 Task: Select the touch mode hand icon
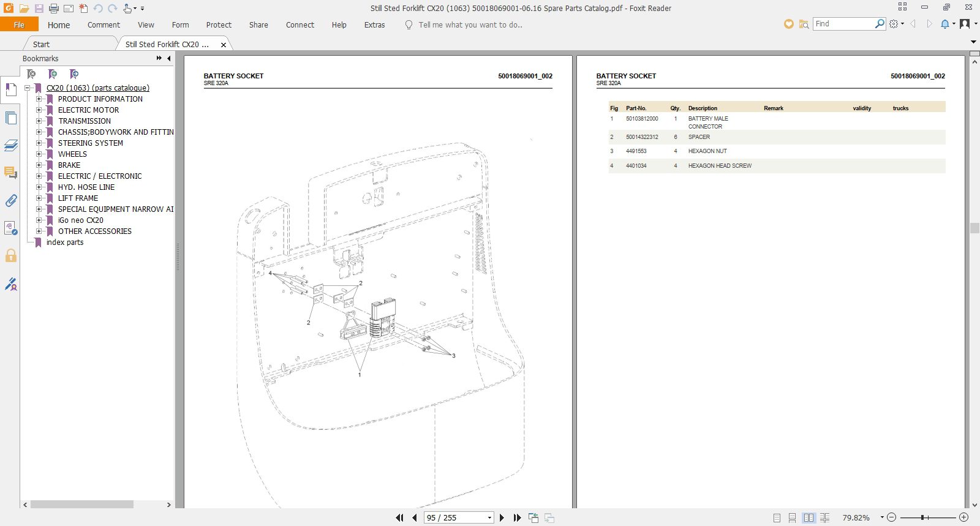pos(127,9)
